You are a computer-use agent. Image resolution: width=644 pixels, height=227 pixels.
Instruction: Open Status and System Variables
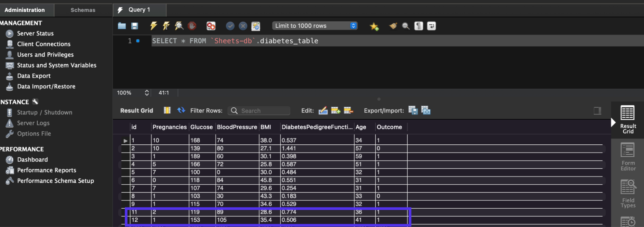point(57,65)
